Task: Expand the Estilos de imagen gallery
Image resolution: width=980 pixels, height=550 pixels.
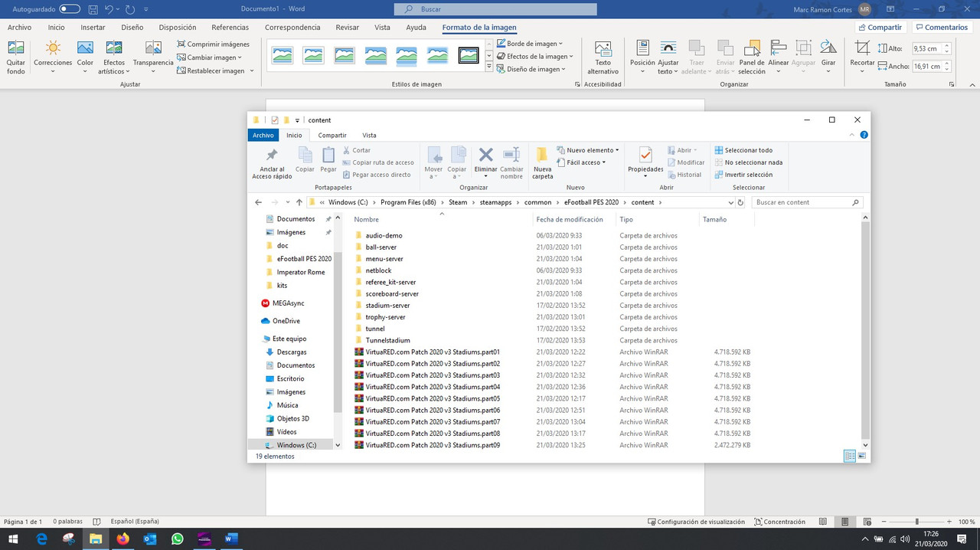Action: click(489, 67)
